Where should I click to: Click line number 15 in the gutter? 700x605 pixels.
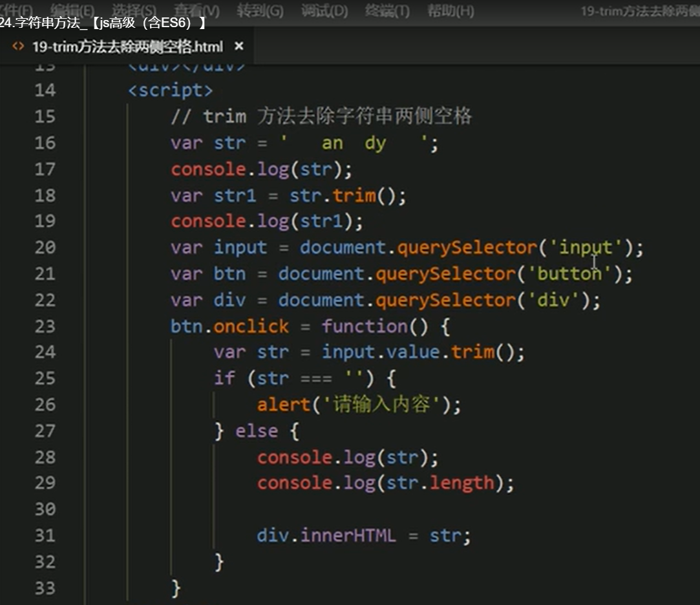pyautogui.click(x=45, y=117)
